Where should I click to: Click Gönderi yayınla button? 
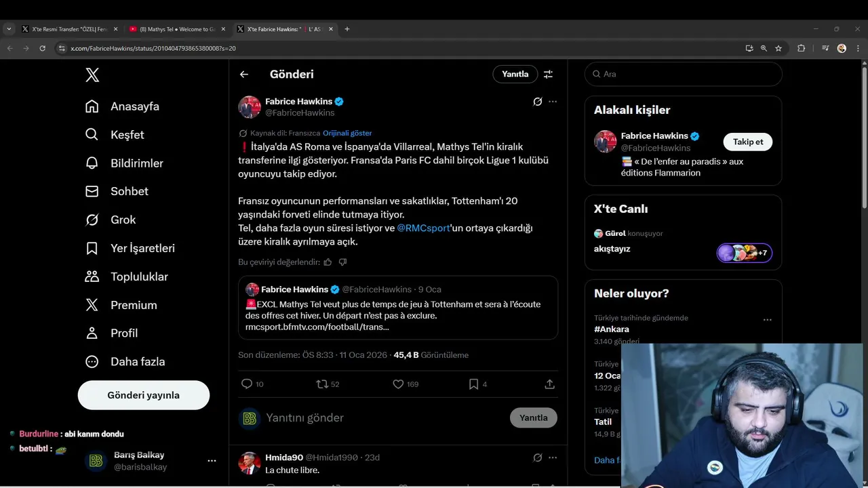[x=144, y=395]
